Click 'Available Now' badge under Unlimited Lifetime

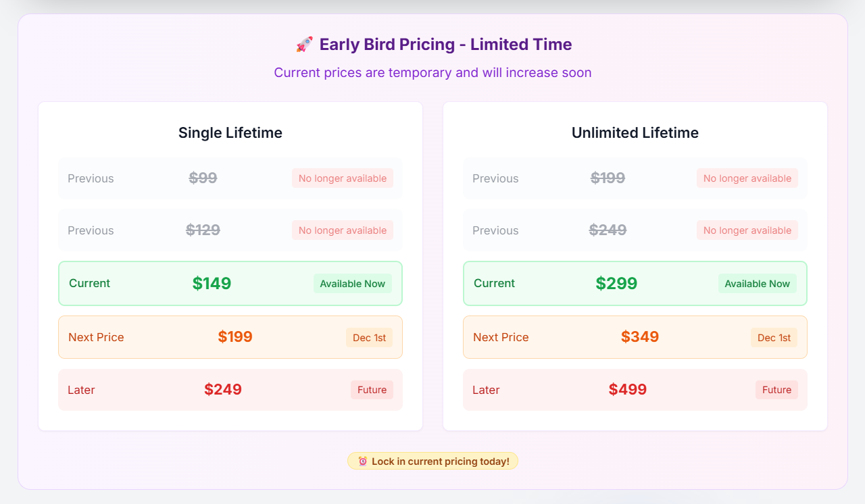coord(757,284)
